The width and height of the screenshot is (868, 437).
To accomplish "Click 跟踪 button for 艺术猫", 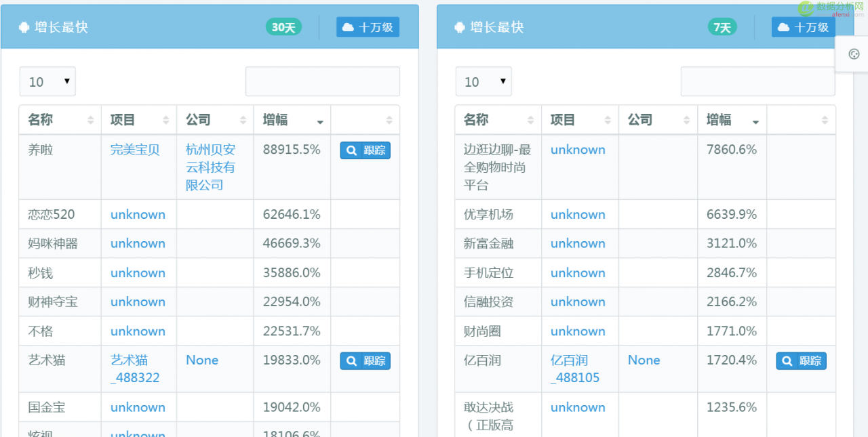I will 366,361.
